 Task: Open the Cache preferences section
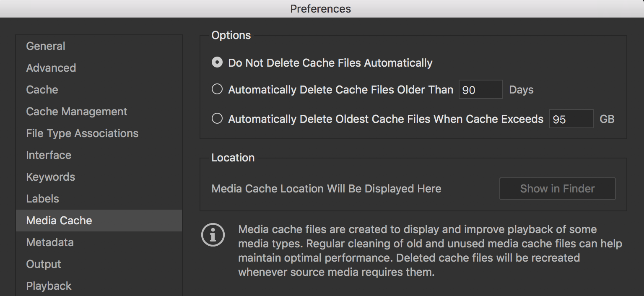[x=42, y=90]
